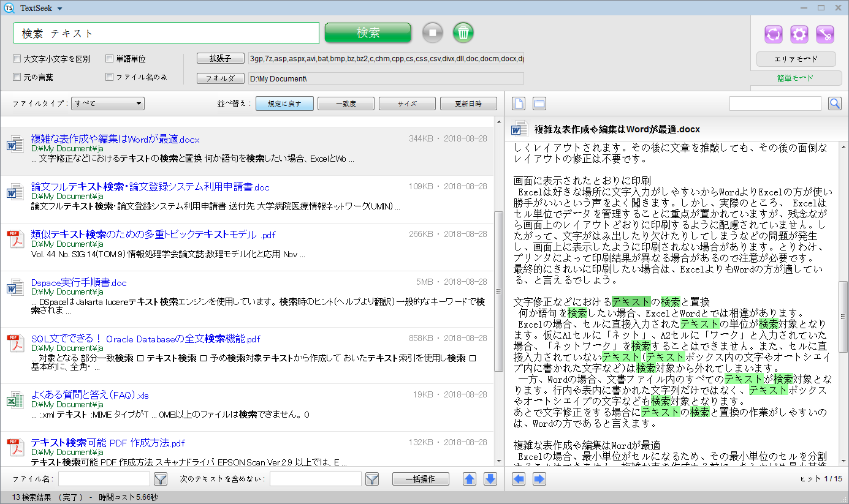Click the purple refresh icon

click(774, 34)
